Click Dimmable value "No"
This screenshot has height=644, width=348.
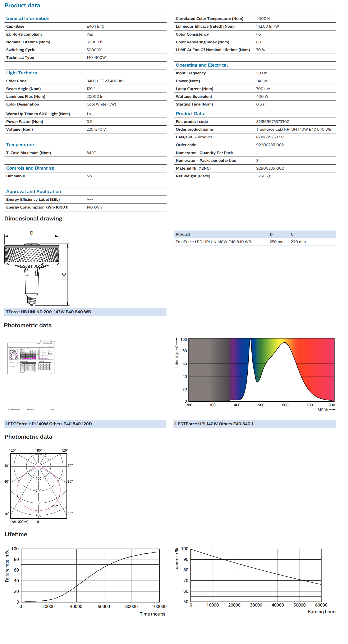[x=89, y=176]
